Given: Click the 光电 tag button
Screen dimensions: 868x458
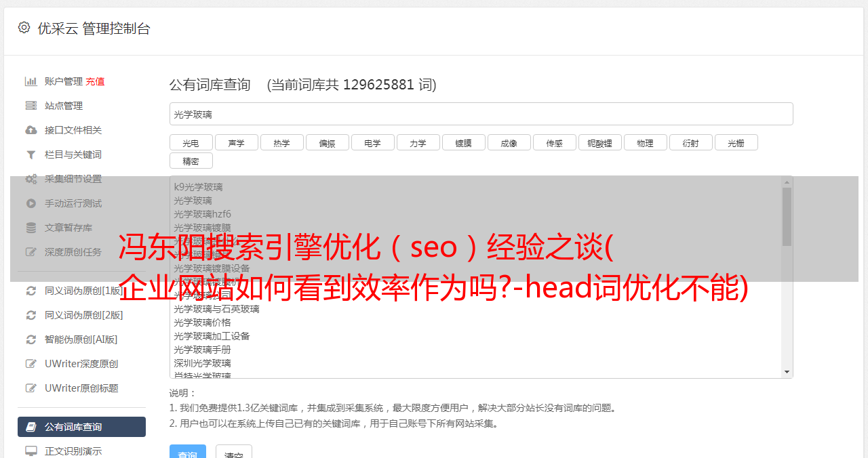Looking at the screenshot, I should (x=191, y=143).
